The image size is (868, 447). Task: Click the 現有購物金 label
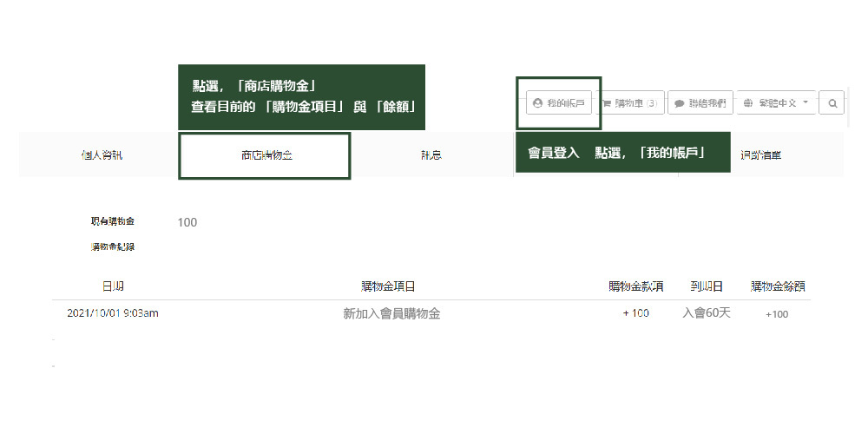pyautogui.click(x=112, y=220)
